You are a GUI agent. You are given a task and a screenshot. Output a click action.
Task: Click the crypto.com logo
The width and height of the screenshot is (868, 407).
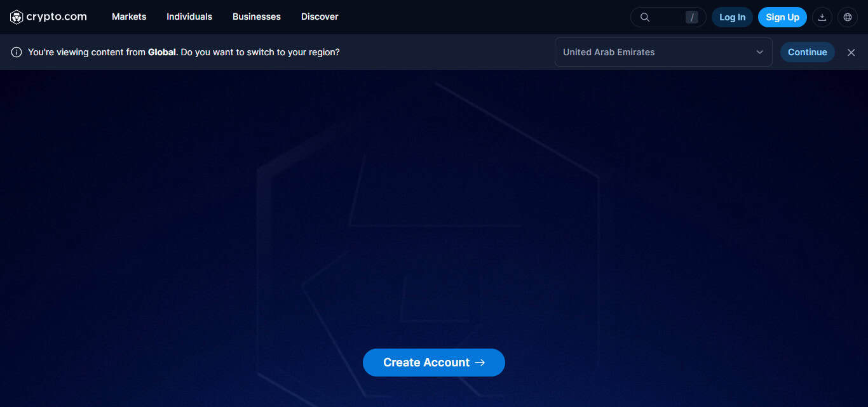point(48,17)
